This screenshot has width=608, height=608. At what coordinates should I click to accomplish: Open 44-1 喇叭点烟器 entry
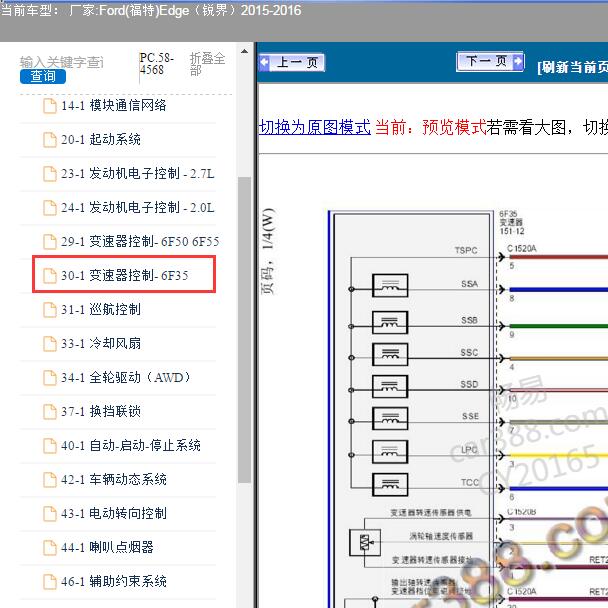(x=107, y=548)
